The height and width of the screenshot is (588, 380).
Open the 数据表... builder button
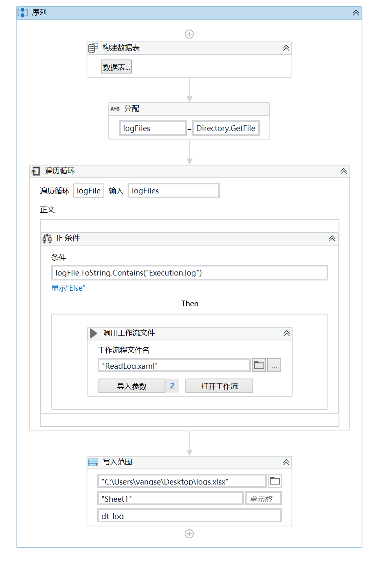click(x=116, y=67)
